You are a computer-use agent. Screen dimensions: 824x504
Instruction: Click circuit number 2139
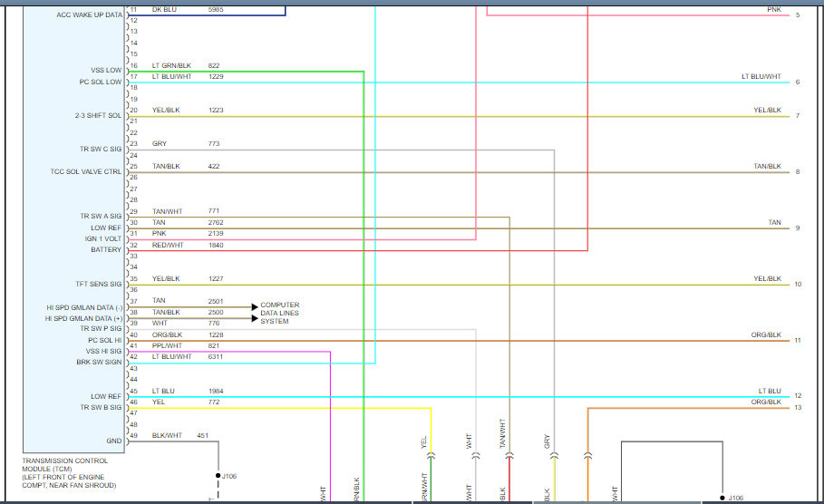point(216,233)
